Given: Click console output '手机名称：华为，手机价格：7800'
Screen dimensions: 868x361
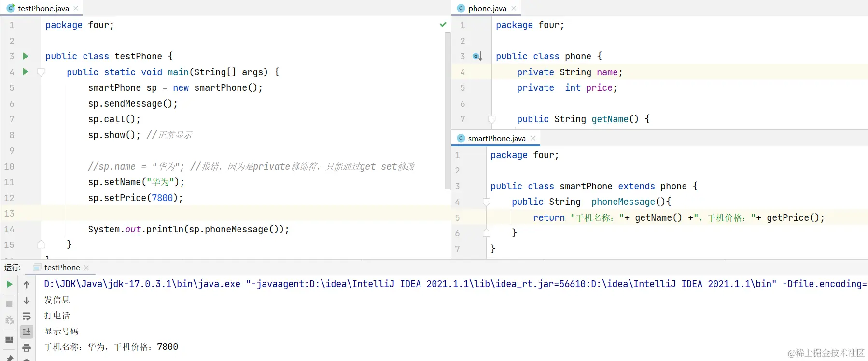Looking at the screenshot, I should [x=111, y=347].
